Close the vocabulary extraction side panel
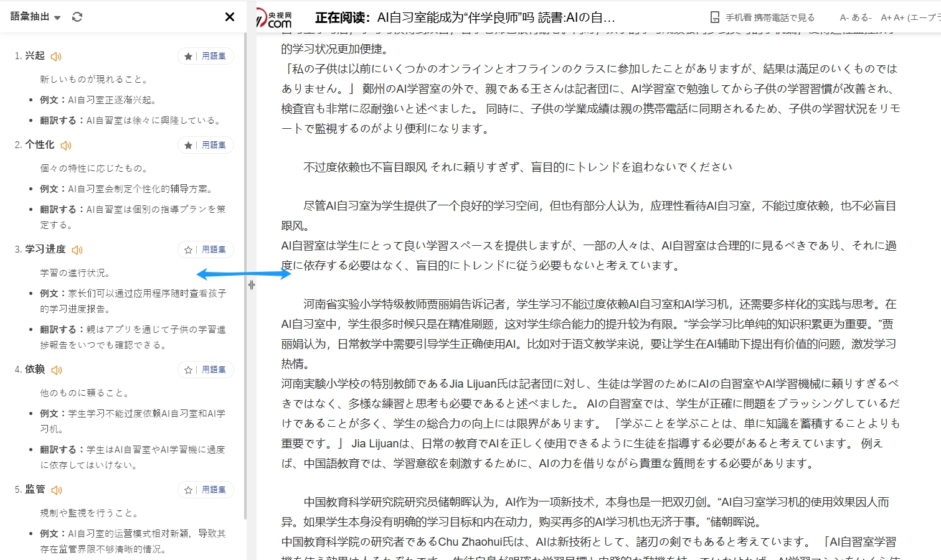The image size is (941, 560). tap(230, 17)
